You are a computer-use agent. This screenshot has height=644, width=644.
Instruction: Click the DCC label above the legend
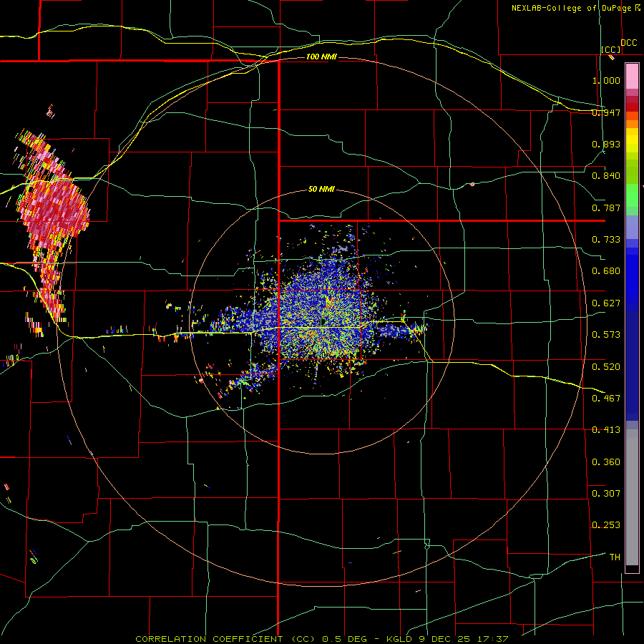[x=629, y=43]
